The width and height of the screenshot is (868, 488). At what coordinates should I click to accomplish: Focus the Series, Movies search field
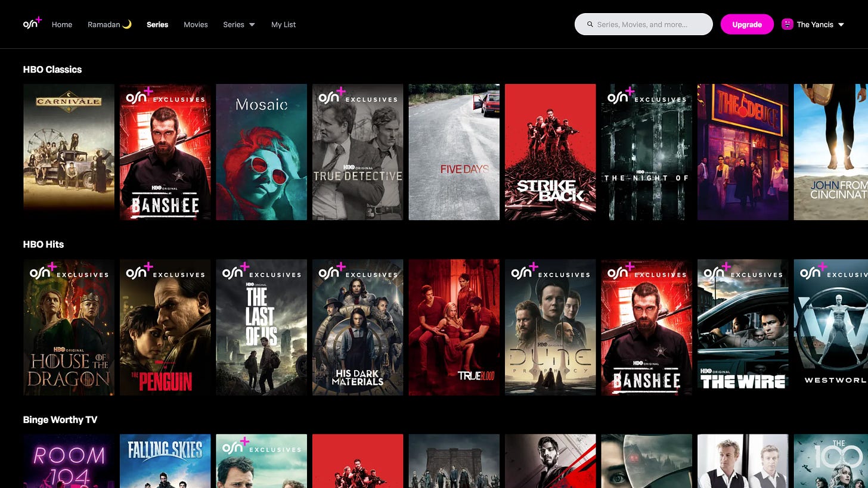tap(644, 24)
